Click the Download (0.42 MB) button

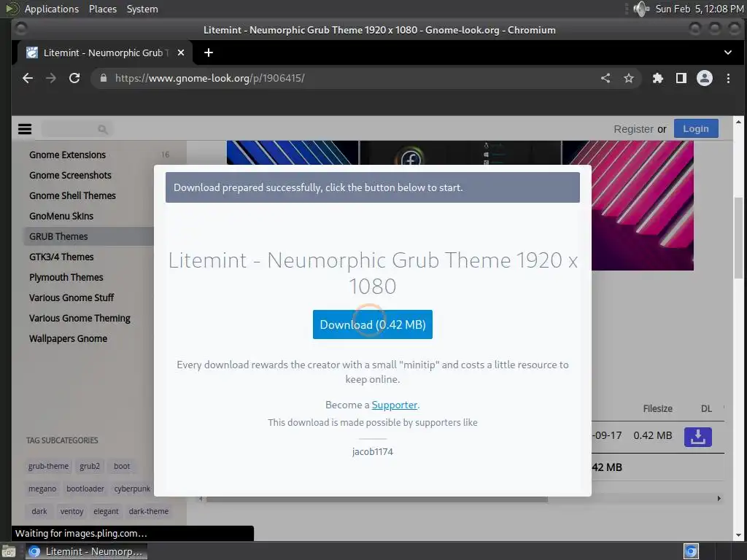(x=373, y=324)
